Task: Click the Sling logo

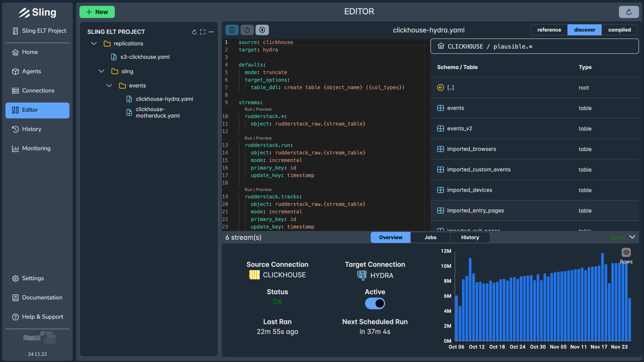Action: click(x=37, y=12)
